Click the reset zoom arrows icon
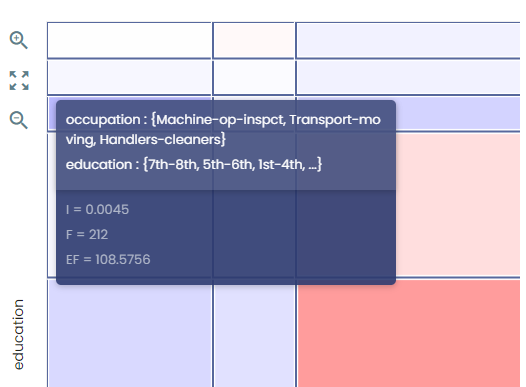Image resolution: width=526 pixels, height=387 pixels. point(19,80)
